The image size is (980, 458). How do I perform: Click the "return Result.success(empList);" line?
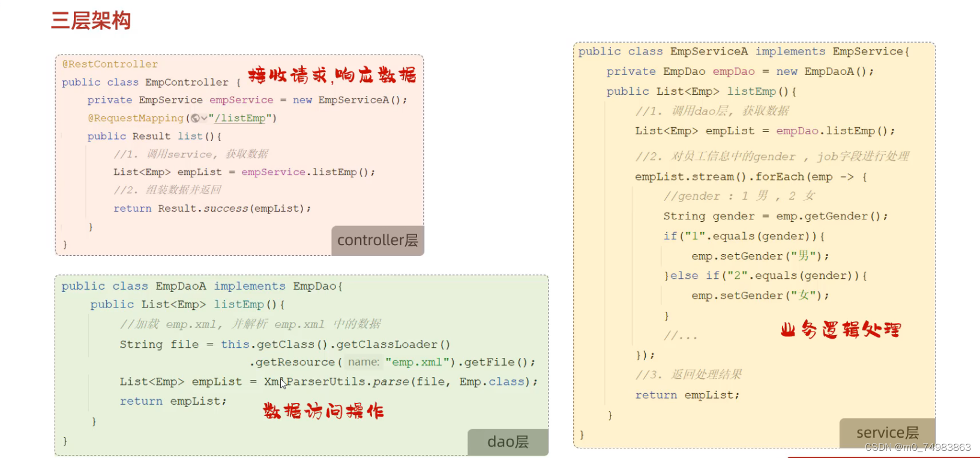(x=212, y=208)
